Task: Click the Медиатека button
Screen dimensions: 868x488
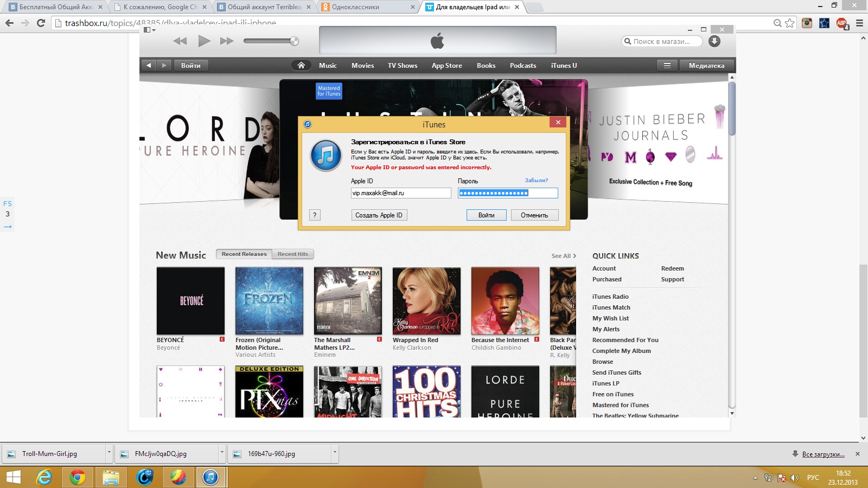Action: click(x=706, y=65)
